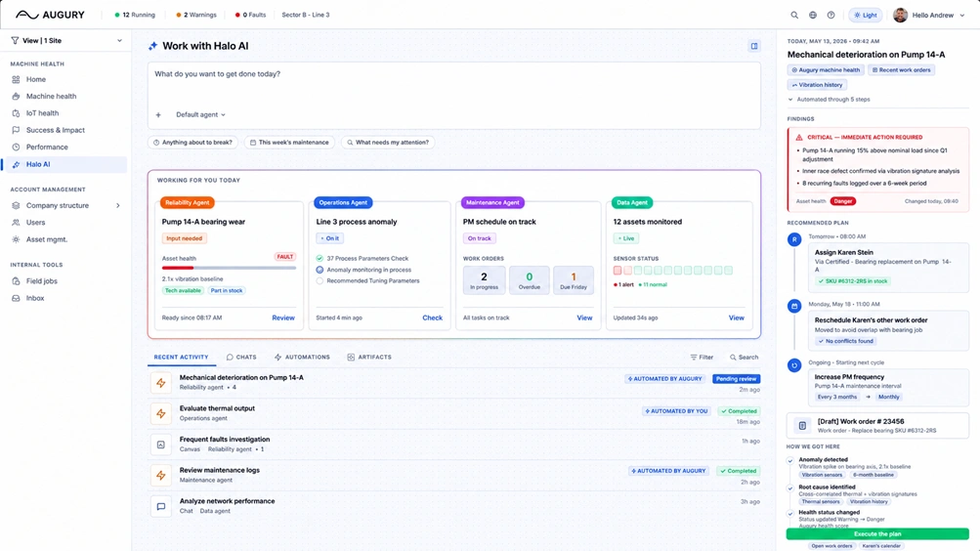Toggle the Light theme switch
This screenshot has height=551, width=980.
click(865, 15)
